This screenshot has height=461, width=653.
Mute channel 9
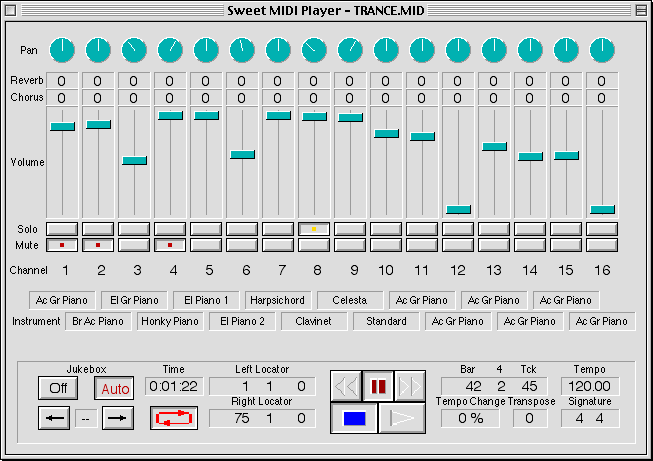pos(350,245)
